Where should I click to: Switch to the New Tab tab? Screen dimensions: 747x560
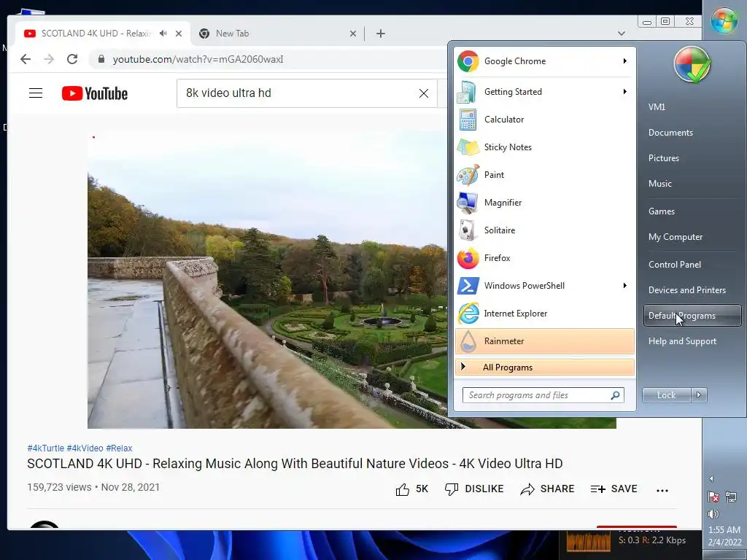276,34
